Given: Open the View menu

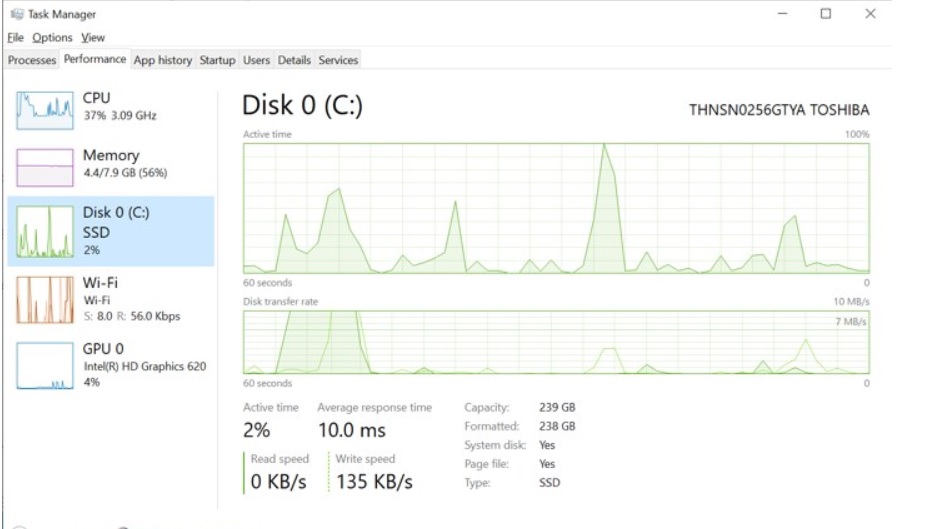Looking at the screenshot, I should point(93,37).
